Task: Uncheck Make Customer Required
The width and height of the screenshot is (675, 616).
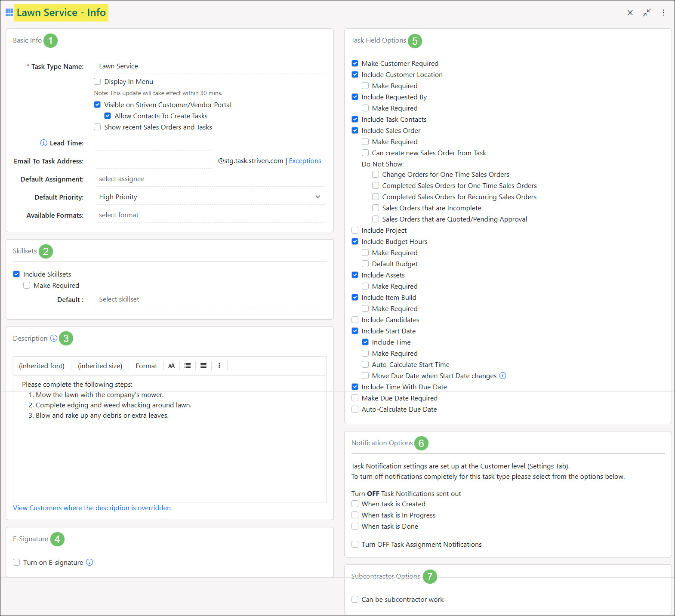Action: (x=355, y=63)
